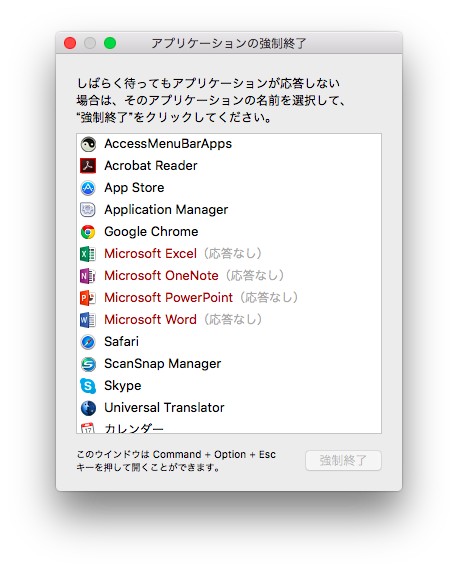Click the App Store icon
This screenshot has height=571, width=458.
(x=88, y=188)
